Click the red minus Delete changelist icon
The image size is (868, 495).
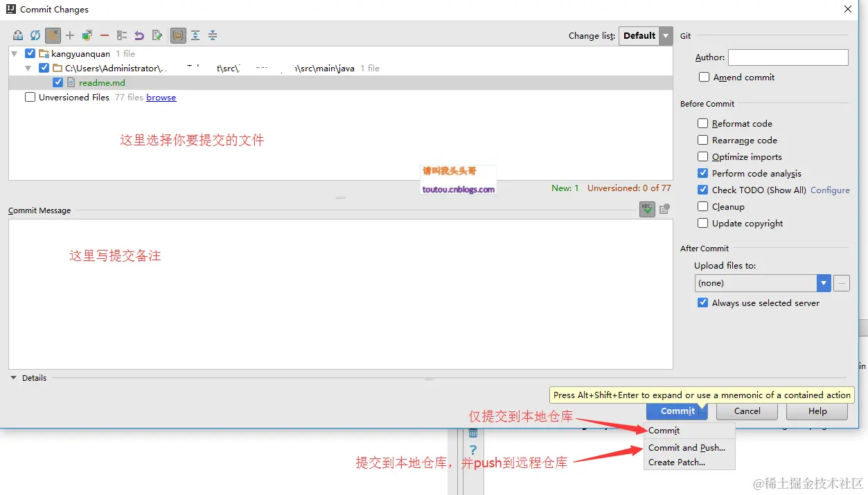(105, 35)
